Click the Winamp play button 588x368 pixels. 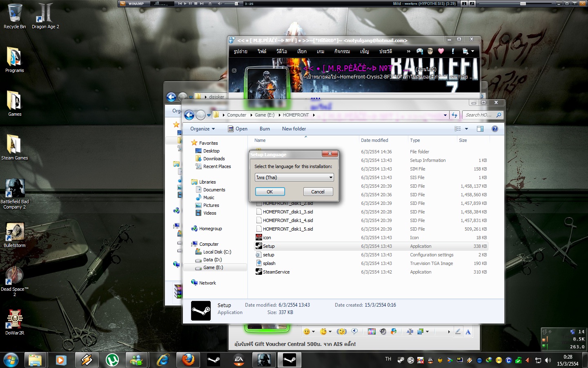[x=185, y=3]
